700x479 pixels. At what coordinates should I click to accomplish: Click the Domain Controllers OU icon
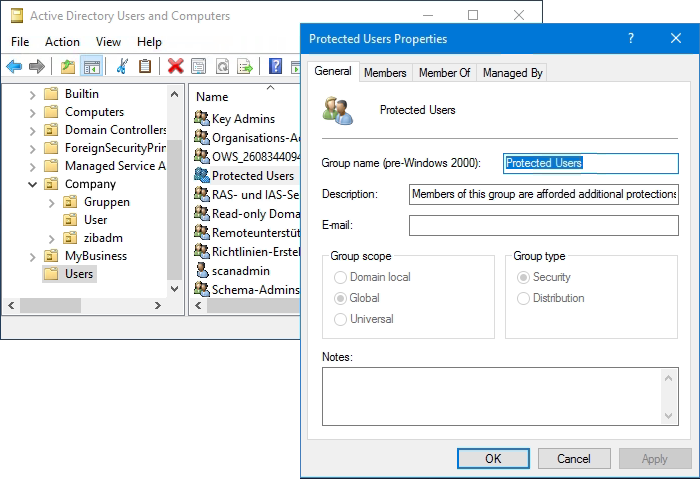(x=51, y=130)
